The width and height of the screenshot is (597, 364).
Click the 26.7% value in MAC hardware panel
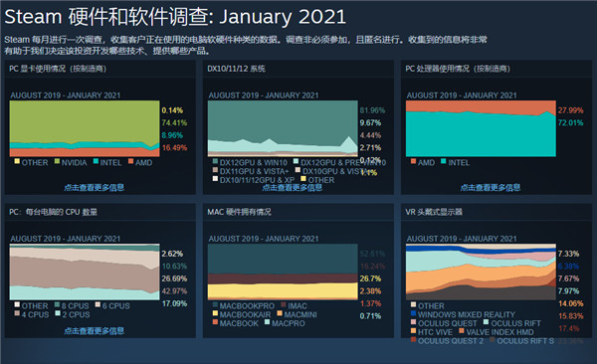coord(370,278)
